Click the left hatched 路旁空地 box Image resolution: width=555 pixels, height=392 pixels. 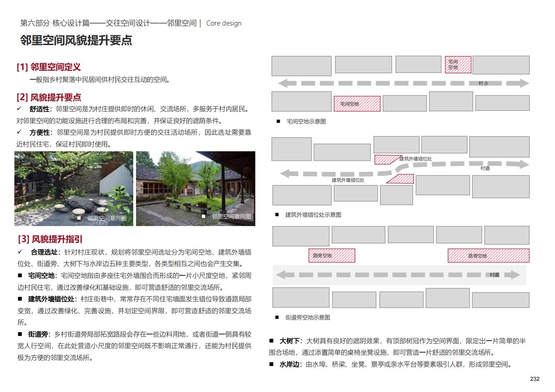[x=332, y=255]
